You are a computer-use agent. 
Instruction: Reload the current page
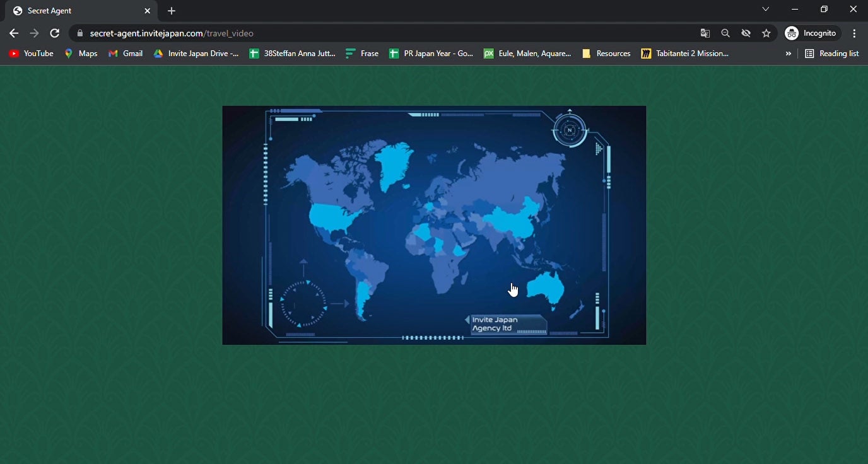55,33
